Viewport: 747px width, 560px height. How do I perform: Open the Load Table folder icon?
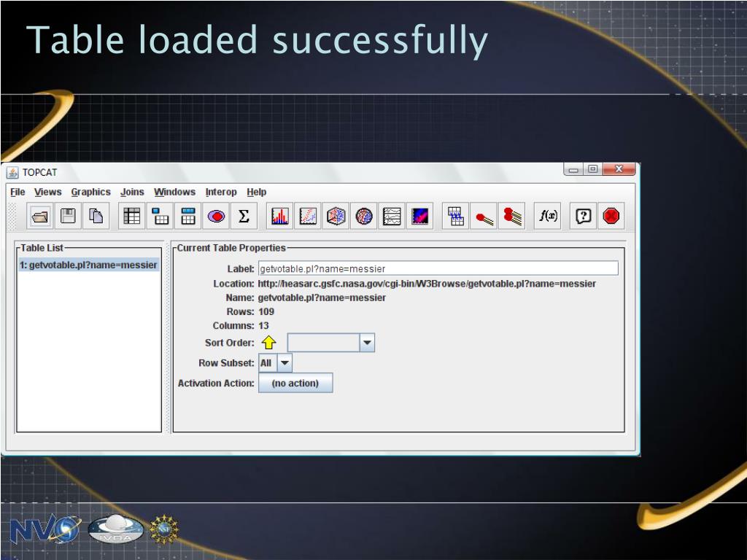pyautogui.click(x=40, y=217)
